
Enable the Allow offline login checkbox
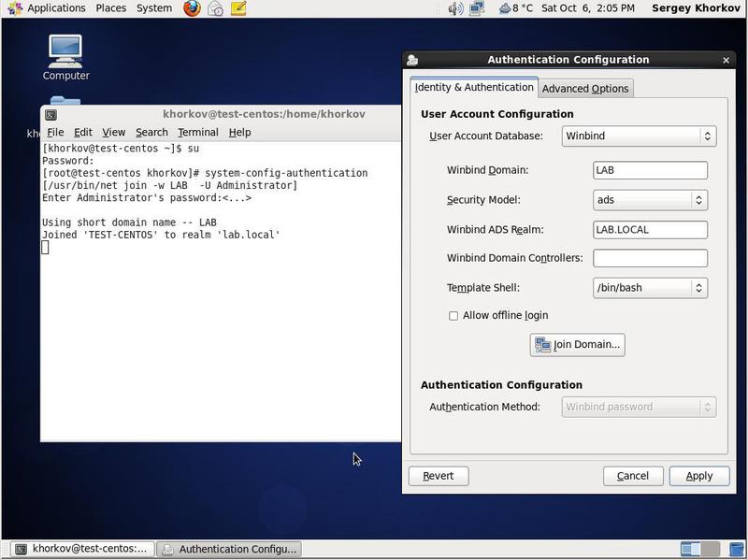454,316
